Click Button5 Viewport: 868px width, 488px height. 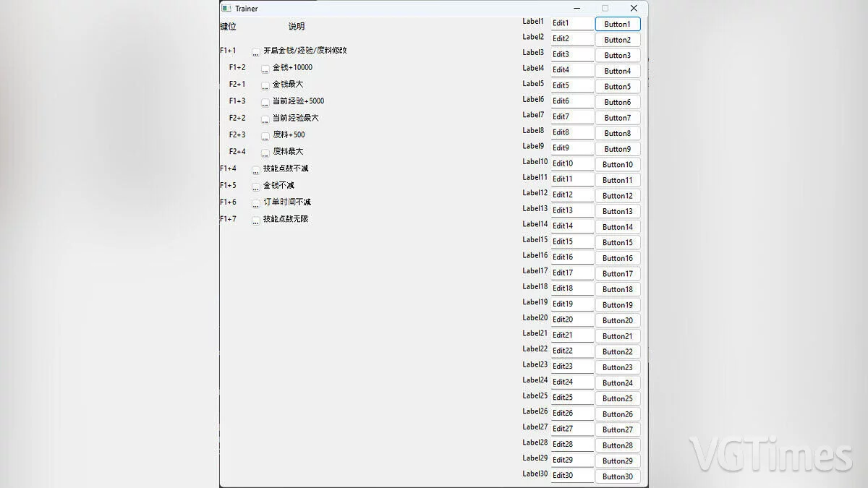(617, 87)
